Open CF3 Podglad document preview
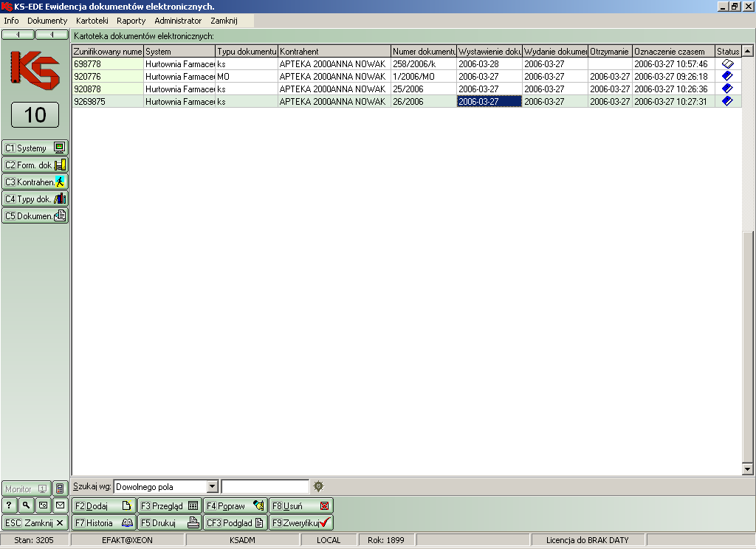756x549 pixels. [x=236, y=522]
